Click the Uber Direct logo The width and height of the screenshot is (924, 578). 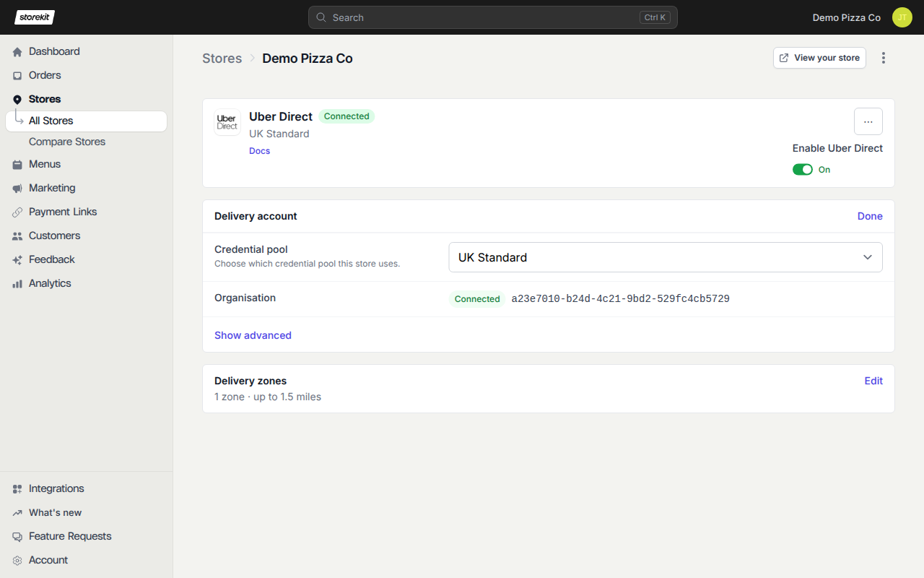pyautogui.click(x=227, y=122)
